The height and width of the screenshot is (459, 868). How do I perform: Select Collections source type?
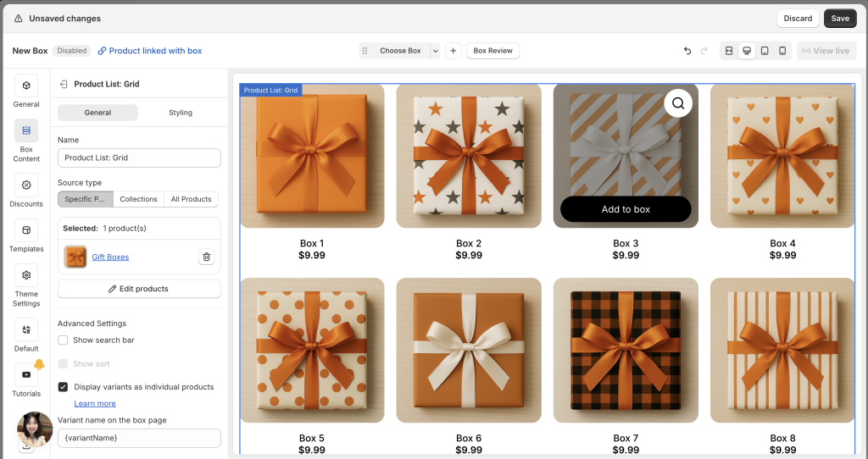tap(138, 199)
